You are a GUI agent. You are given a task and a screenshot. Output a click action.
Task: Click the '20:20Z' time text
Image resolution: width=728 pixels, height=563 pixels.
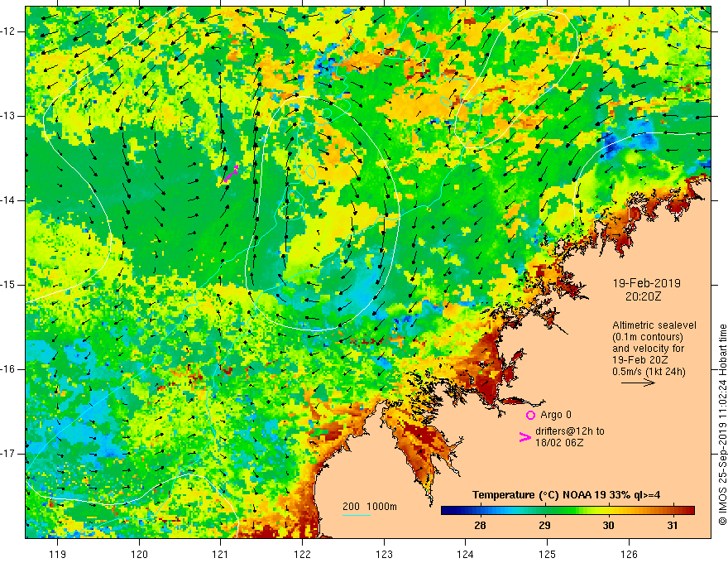[x=643, y=296]
